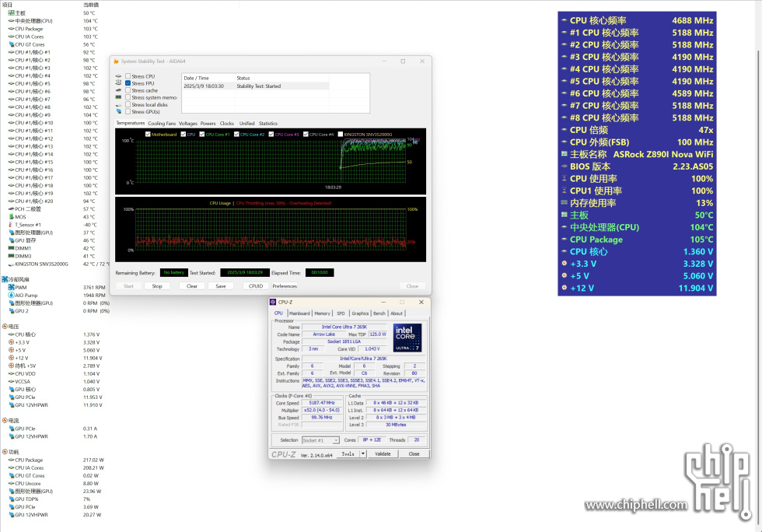Stop the stability test
Viewport: 762px width, 532px height.
point(157,286)
